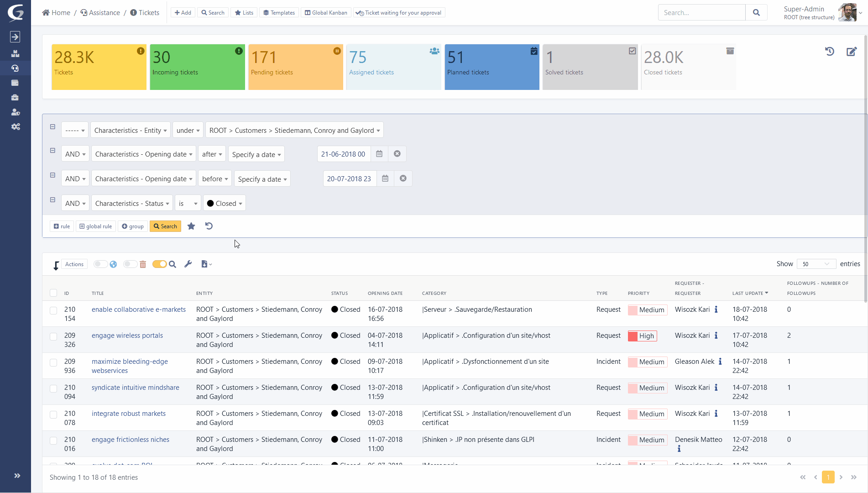The width and height of the screenshot is (868, 493).
Task: Open Templates in the top menu
Action: (x=279, y=13)
